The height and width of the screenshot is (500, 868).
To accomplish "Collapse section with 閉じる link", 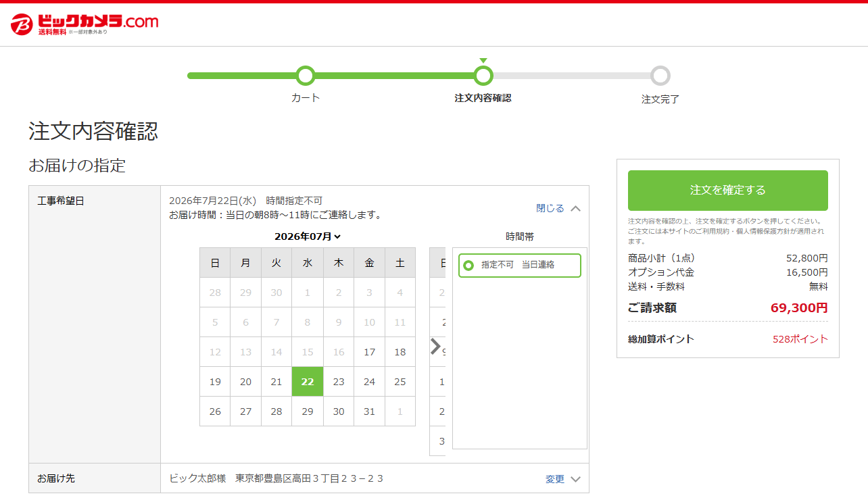I will pyautogui.click(x=558, y=208).
